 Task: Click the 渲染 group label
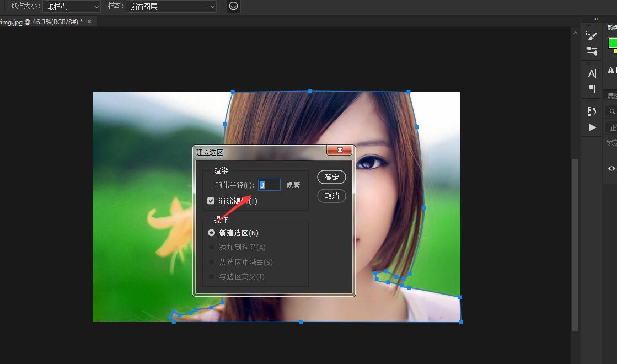point(221,170)
